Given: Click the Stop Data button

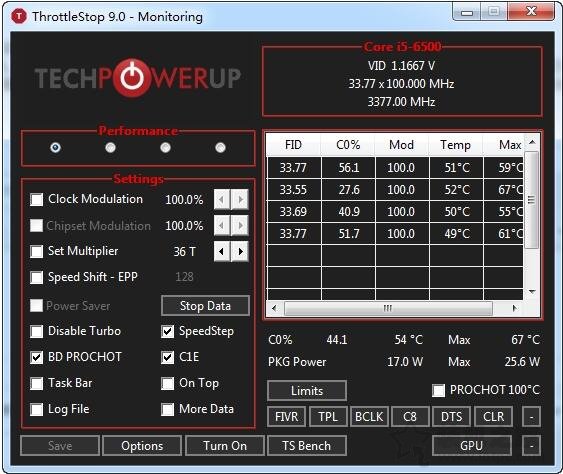Looking at the screenshot, I should tap(205, 306).
